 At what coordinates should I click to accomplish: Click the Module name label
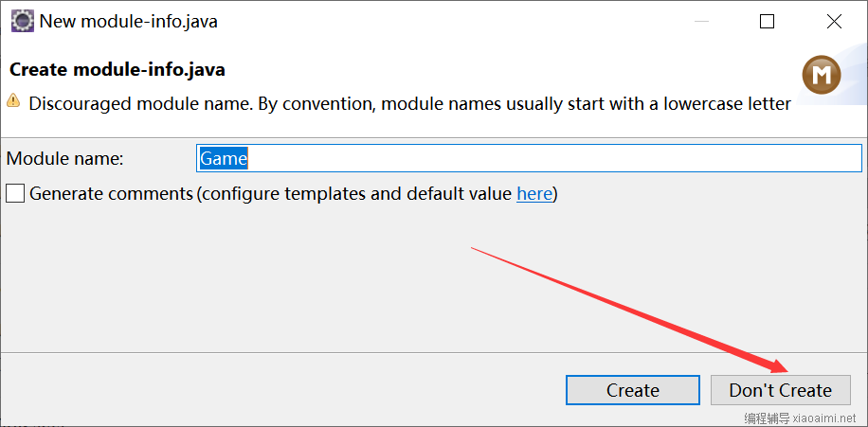[x=64, y=159]
